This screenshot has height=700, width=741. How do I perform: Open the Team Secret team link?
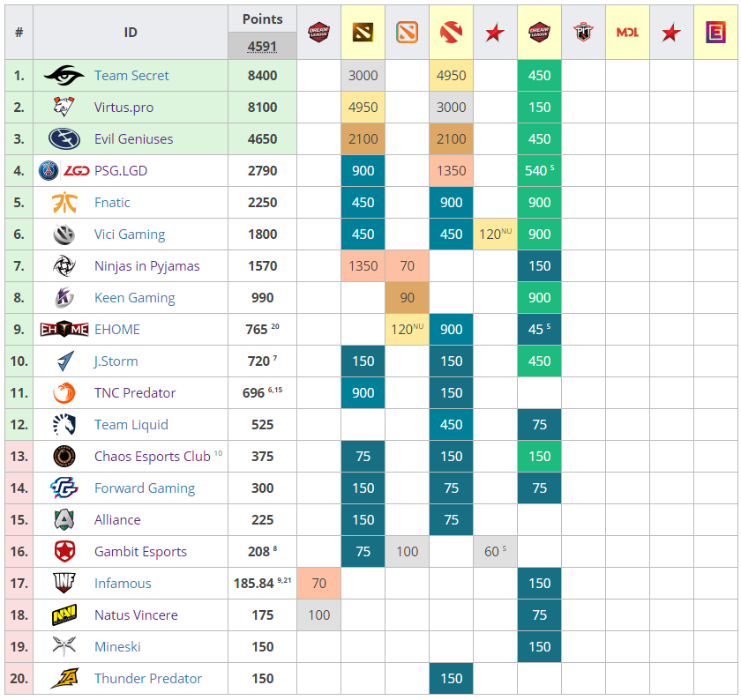click(x=131, y=76)
